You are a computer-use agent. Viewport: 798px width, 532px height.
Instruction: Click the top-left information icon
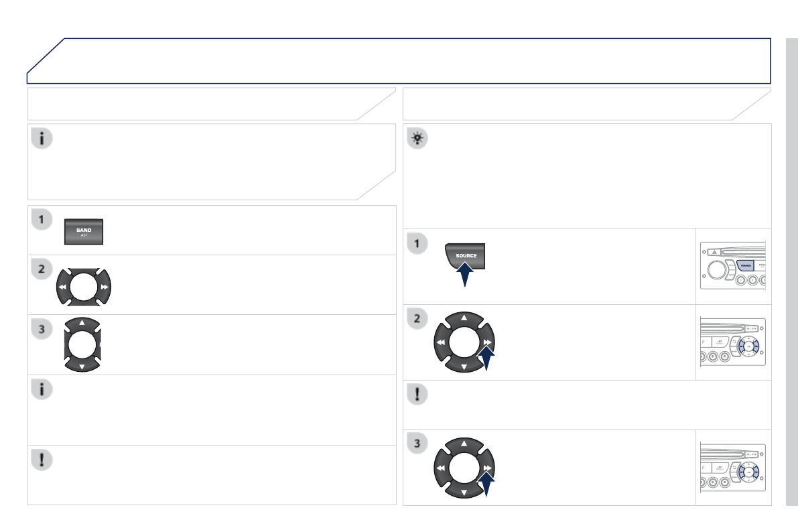43,139
